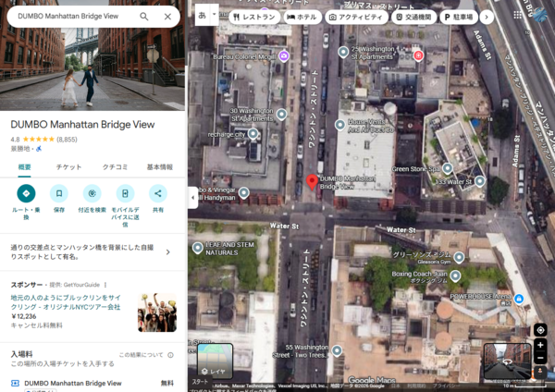The image size is (555, 392).
Task: Zoom in with the plus button
Action: tap(540, 345)
